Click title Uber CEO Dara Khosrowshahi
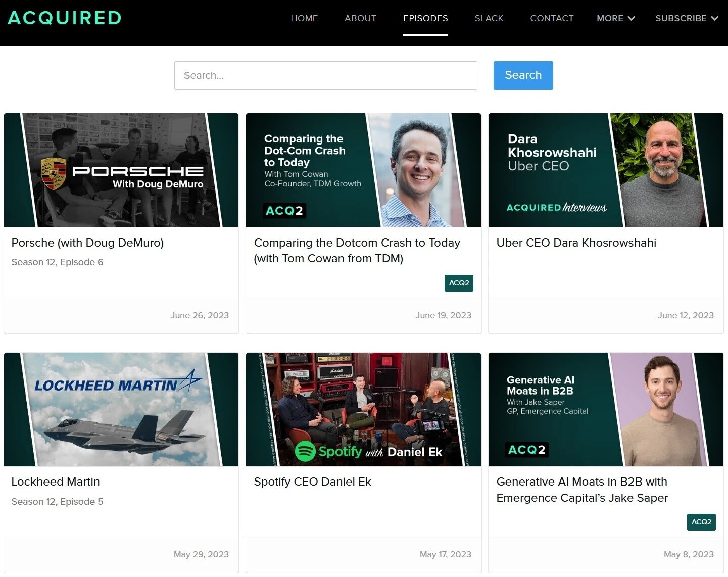This screenshot has height=577, width=728. coord(576,243)
